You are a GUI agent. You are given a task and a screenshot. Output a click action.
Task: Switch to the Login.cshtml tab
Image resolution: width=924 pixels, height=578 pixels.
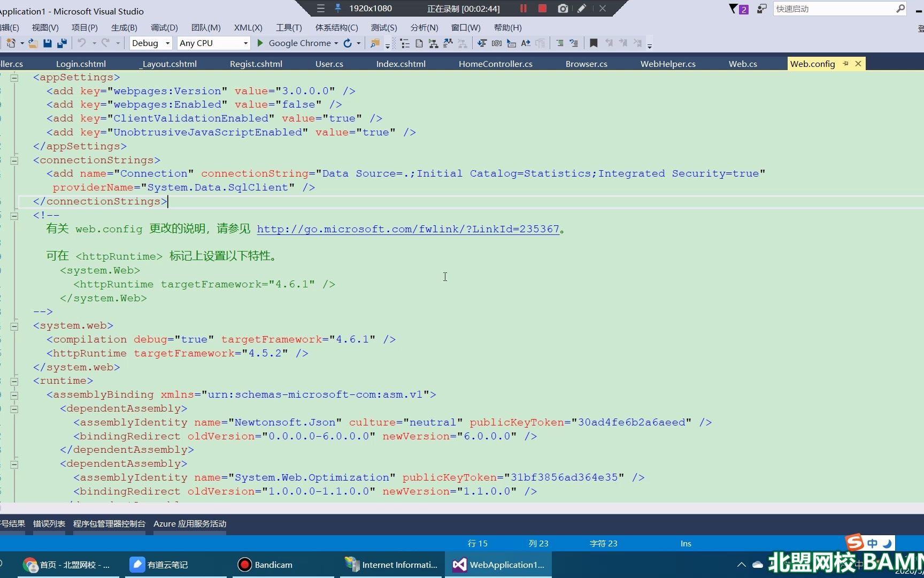(x=81, y=64)
